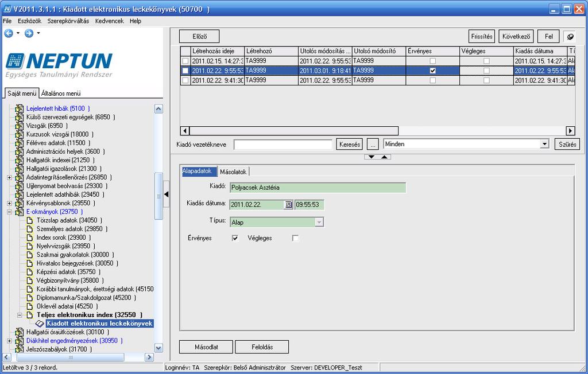Click the panel collapse arrow on splitter
The image size is (588, 374).
(166, 194)
